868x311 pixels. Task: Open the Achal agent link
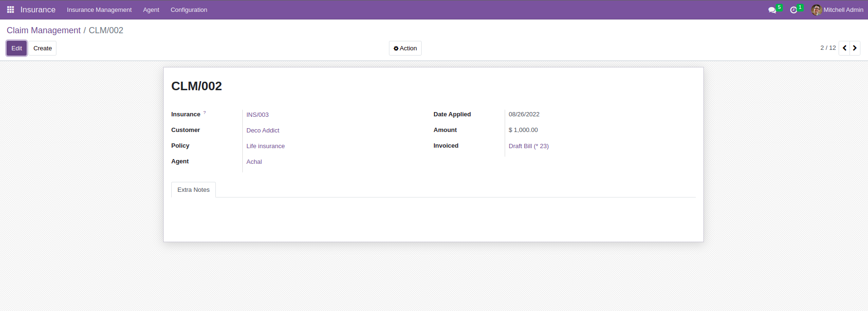click(254, 162)
